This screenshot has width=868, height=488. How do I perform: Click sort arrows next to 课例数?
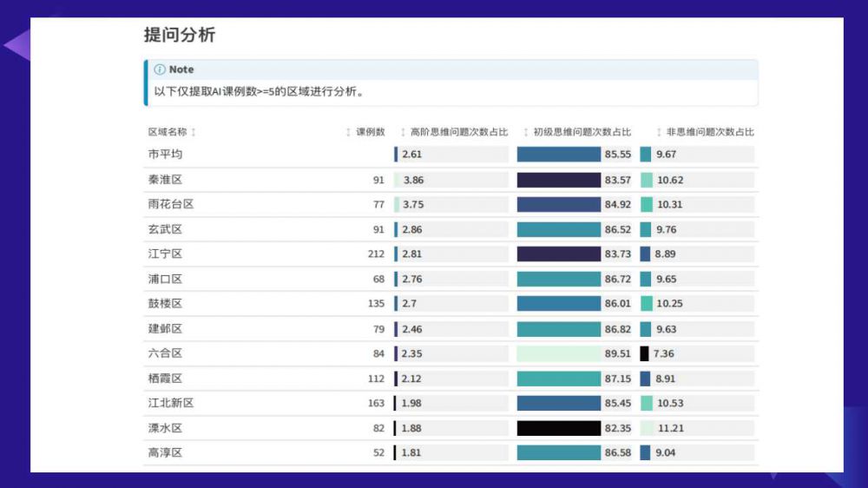pos(348,132)
